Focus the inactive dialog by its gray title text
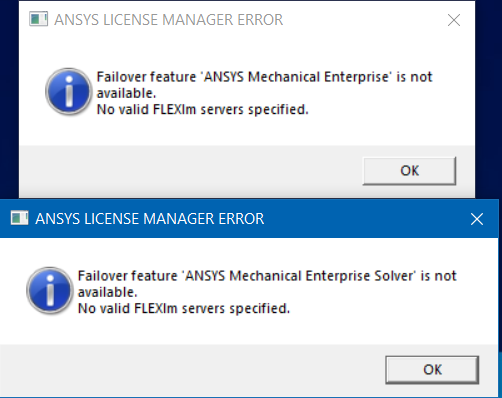Image resolution: width=502 pixels, height=398 pixels. [169, 20]
